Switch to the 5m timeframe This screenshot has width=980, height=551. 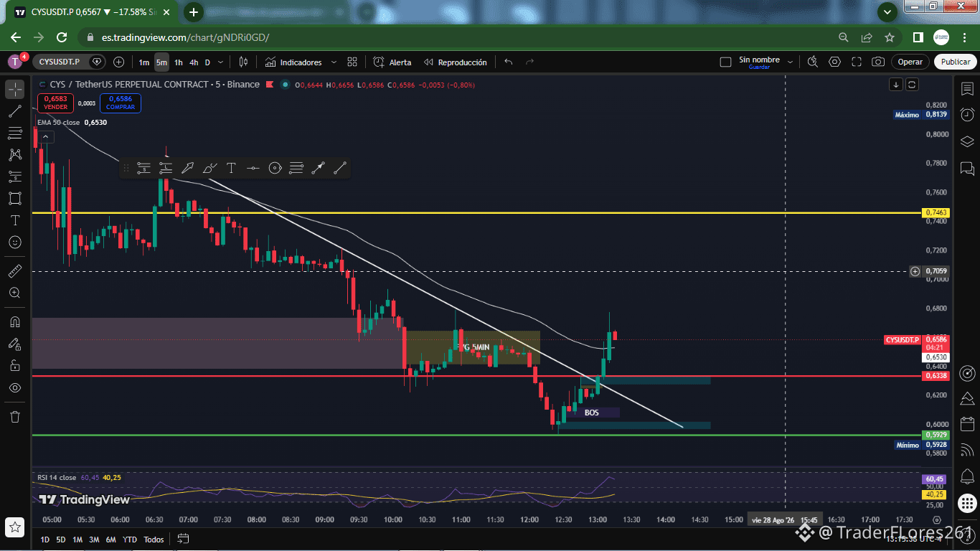[x=161, y=62]
